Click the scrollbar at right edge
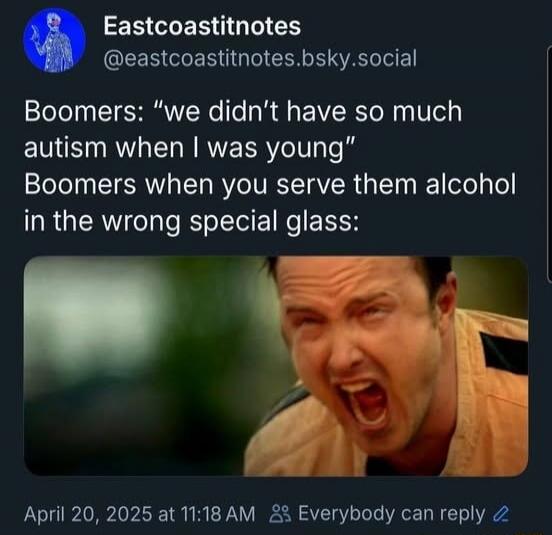The image size is (552, 535). (550, 164)
